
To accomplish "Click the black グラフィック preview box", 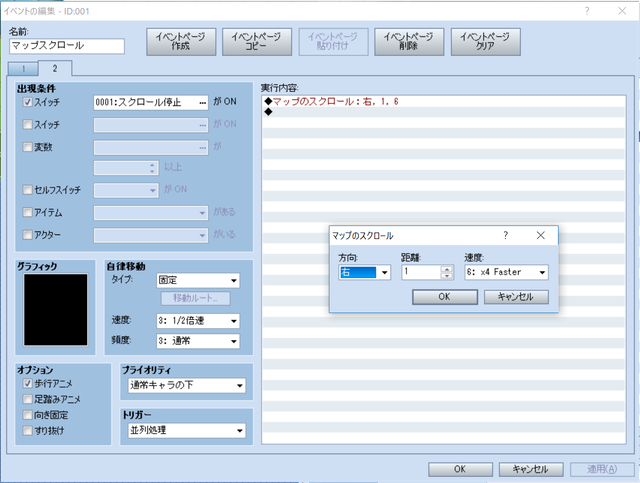I will click(56, 310).
